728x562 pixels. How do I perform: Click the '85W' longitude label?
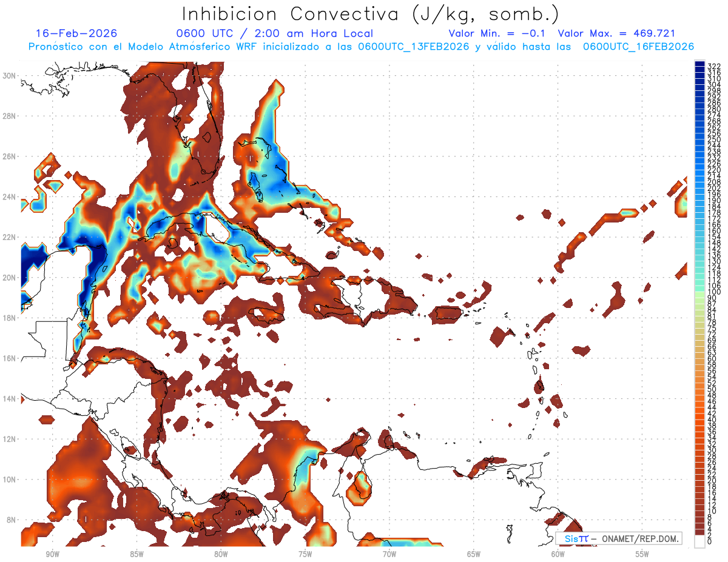tap(136, 554)
